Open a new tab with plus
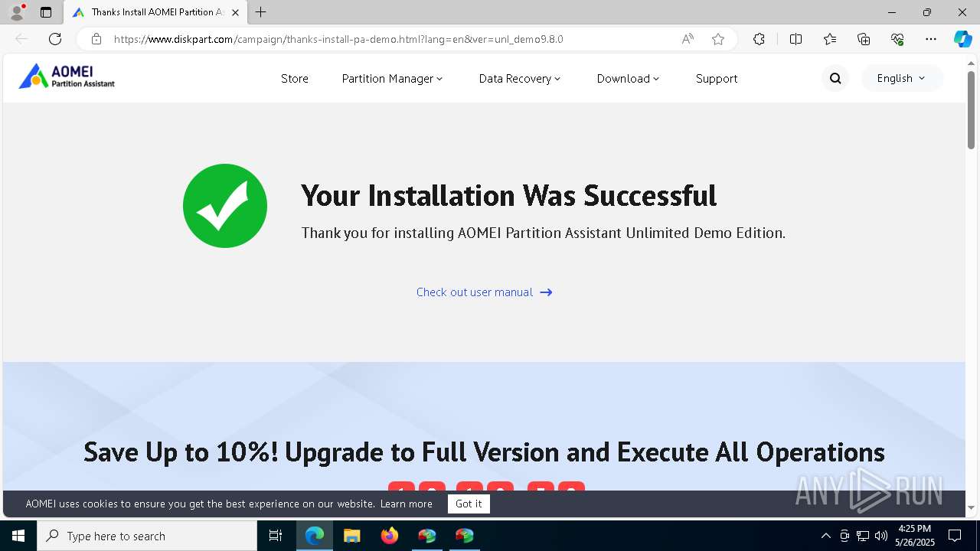 pos(261,12)
